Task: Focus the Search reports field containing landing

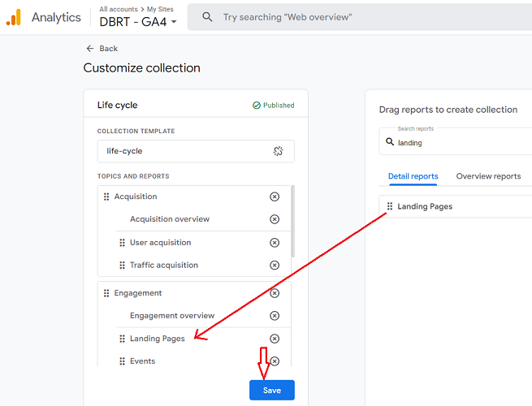Action: point(456,141)
